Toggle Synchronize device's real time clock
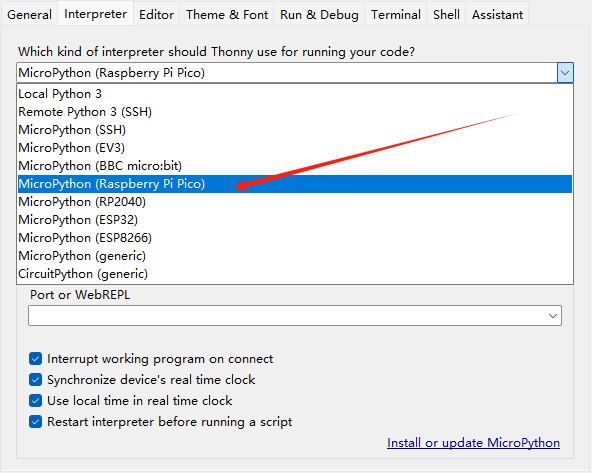This screenshot has width=592, height=473. coord(35,379)
